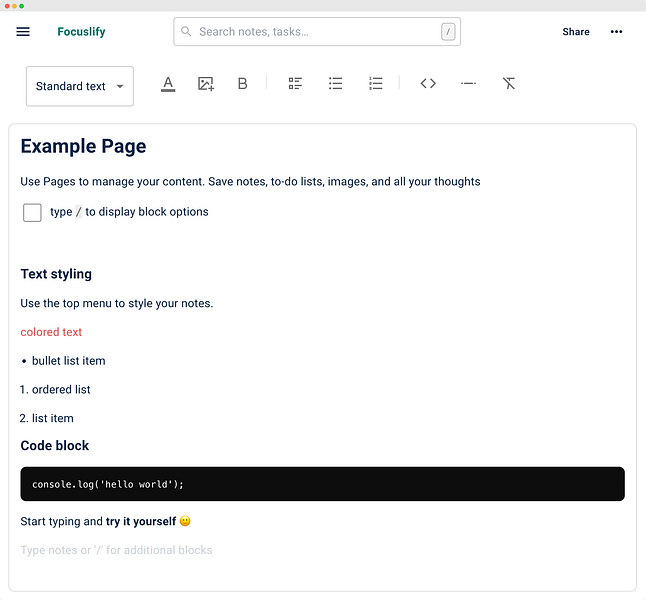Check the 'type / to display block options' checkbox
Viewport: 646px width, 600px height.
pyautogui.click(x=32, y=213)
